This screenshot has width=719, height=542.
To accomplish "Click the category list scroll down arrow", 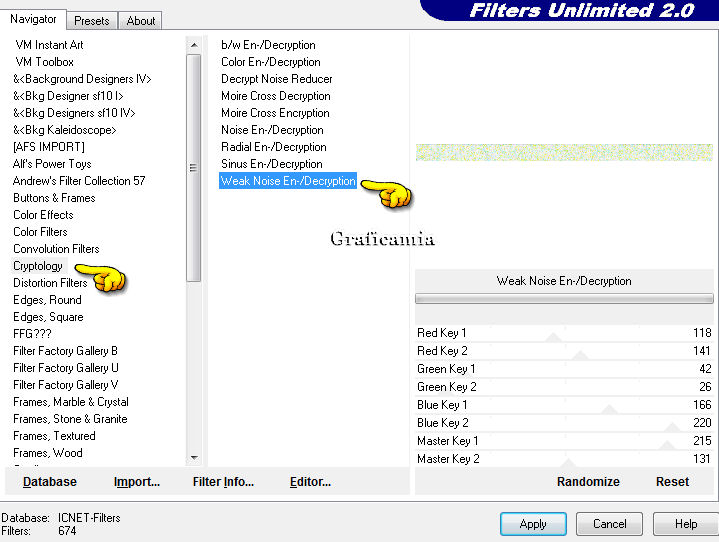I will tap(194, 457).
